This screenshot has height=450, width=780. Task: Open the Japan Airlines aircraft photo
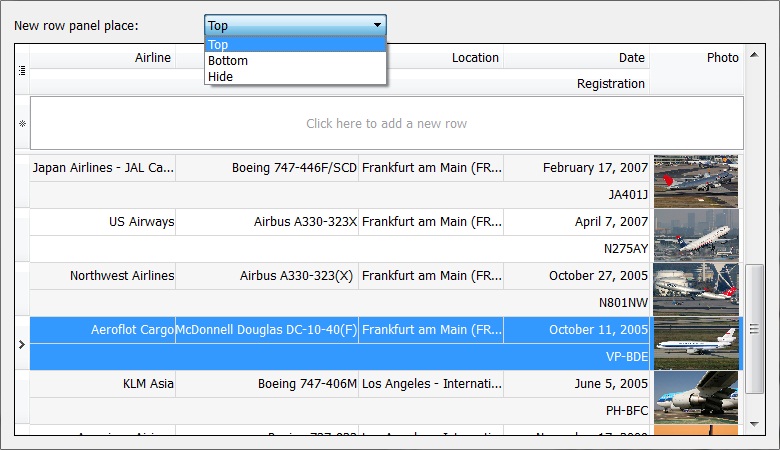click(696, 181)
